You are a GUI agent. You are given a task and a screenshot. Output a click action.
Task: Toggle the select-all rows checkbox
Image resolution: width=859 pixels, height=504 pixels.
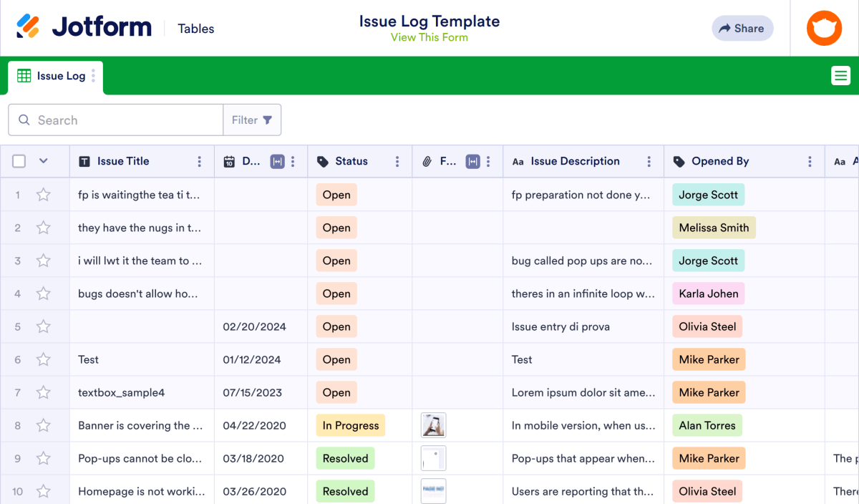pyautogui.click(x=19, y=161)
